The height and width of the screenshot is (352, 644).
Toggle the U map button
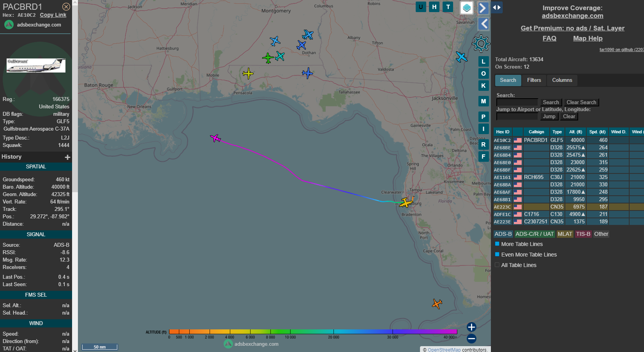coord(421,7)
